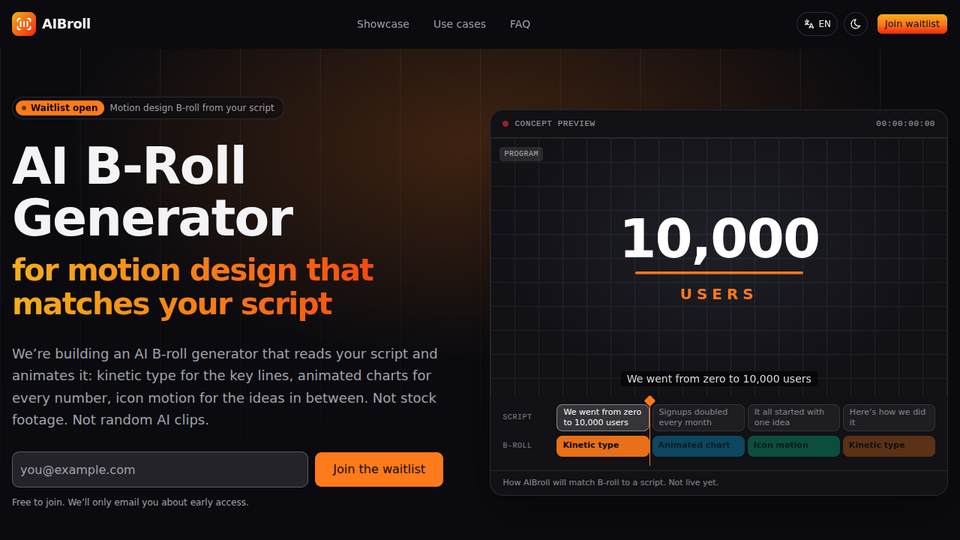This screenshot has width=960, height=540.
Task: Select the Icon motion B-roll clip
Action: click(x=793, y=446)
